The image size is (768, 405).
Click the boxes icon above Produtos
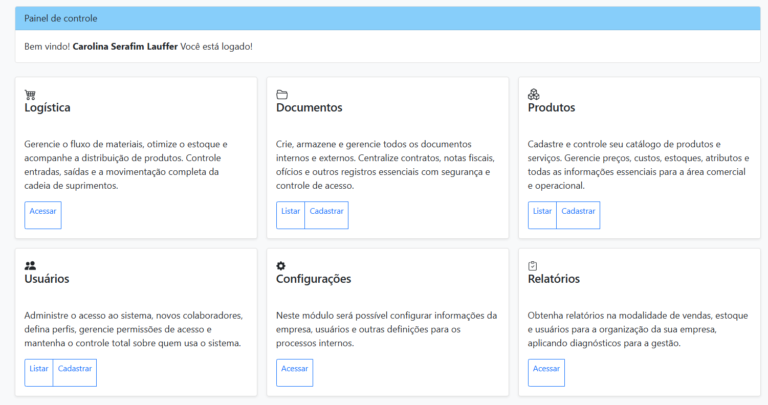tap(533, 94)
